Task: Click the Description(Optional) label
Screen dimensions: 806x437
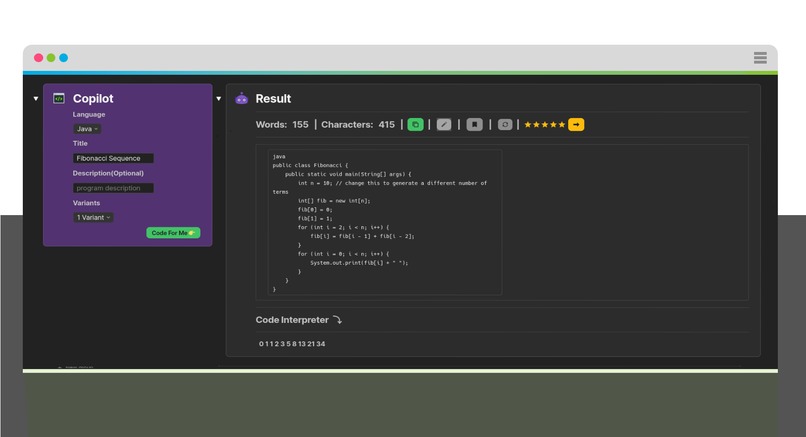Action: 108,173
